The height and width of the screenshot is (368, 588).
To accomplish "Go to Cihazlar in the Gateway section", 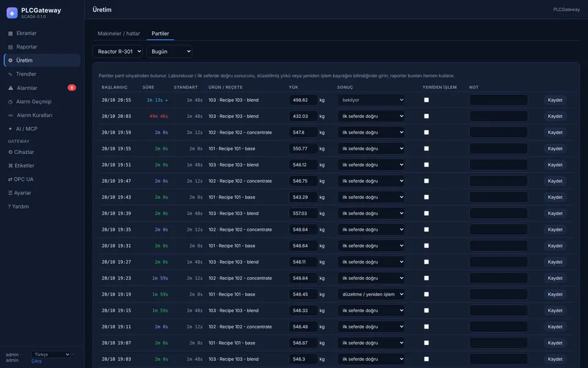I will tap(21, 152).
